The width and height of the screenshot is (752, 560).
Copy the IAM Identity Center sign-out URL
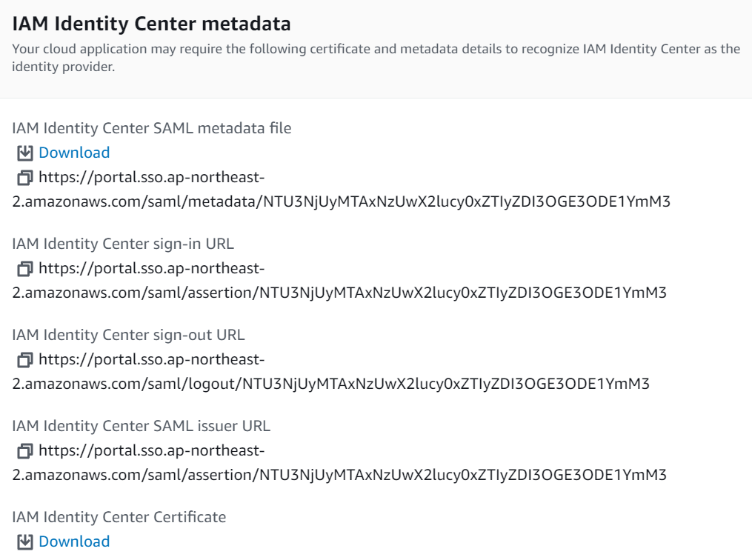pyautogui.click(x=25, y=359)
